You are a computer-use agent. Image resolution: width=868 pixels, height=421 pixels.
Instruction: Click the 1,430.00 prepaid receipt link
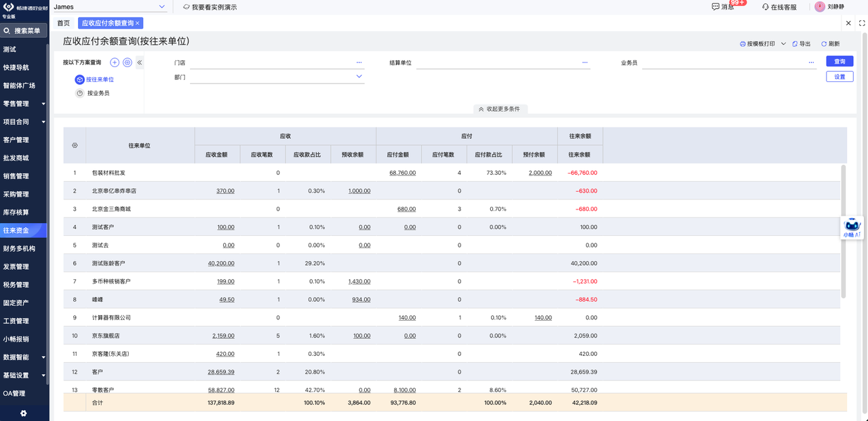tap(359, 281)
